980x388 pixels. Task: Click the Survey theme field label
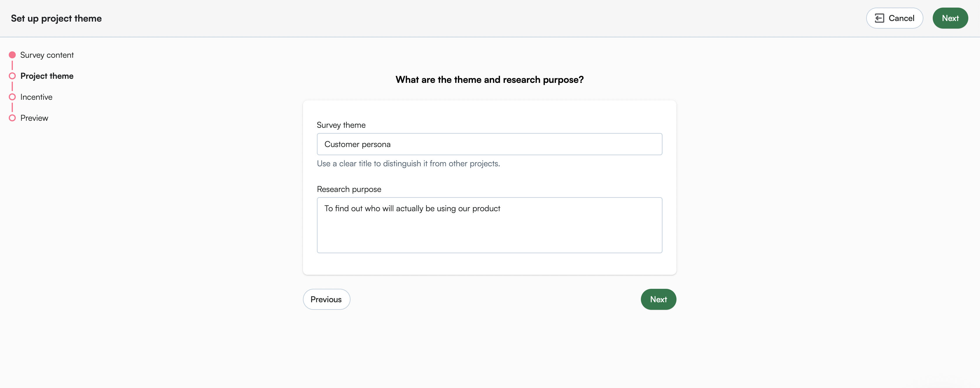pos(341,125)
